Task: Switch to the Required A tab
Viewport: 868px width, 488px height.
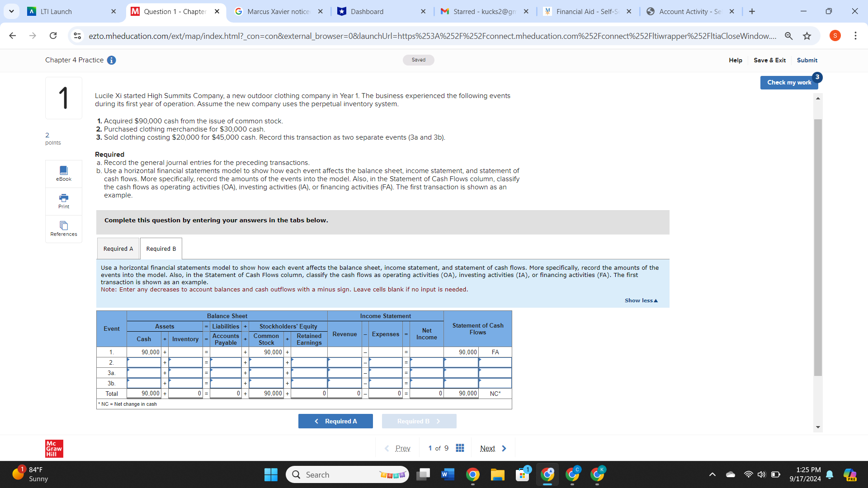Action: point(118,249)
